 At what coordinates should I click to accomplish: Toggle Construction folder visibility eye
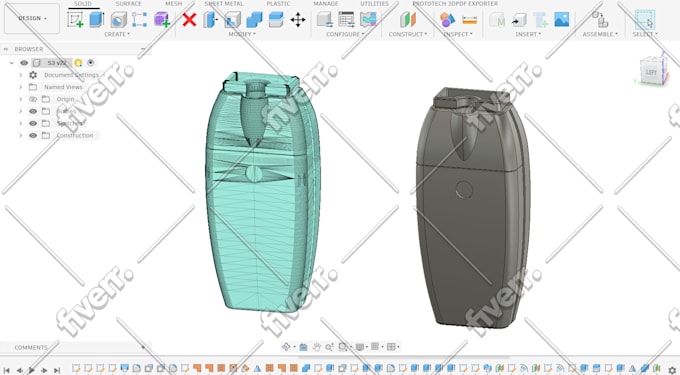coord(33,136)
